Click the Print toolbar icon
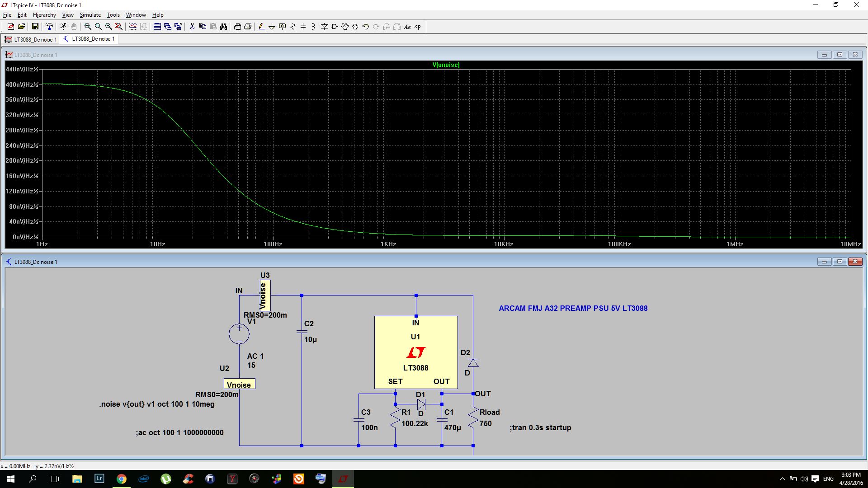 [248, 27]
